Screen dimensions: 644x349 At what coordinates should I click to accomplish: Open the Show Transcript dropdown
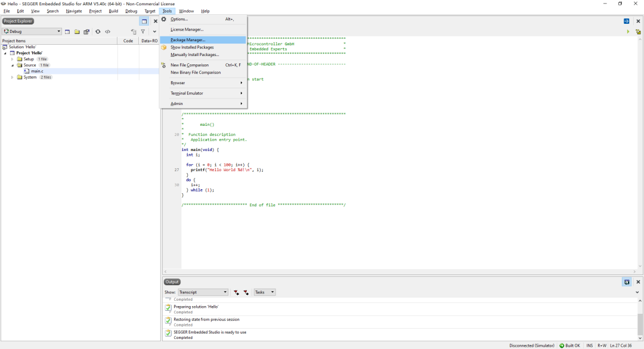coord(203,292)
